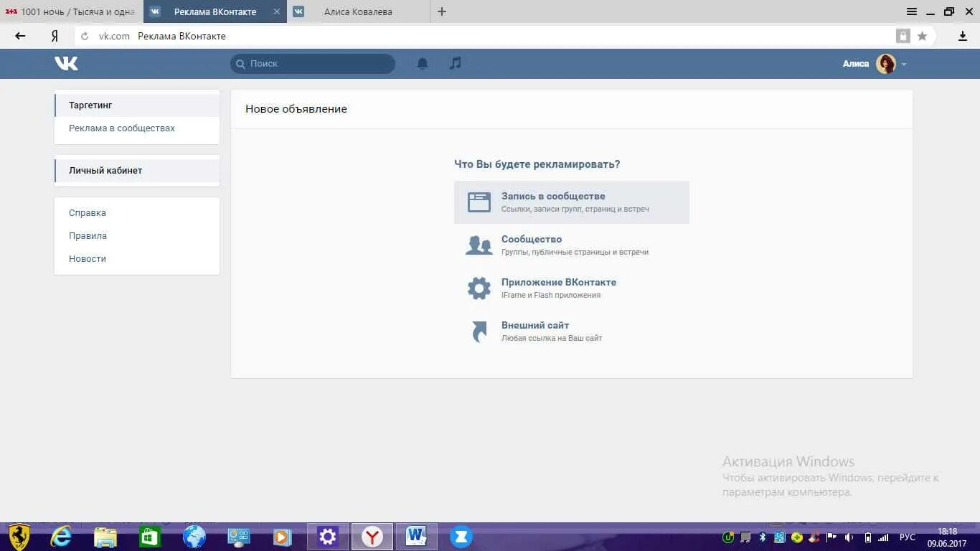Open Личный кабинет in sidebar
Screen dimensions: 980x551
[137, 170]
